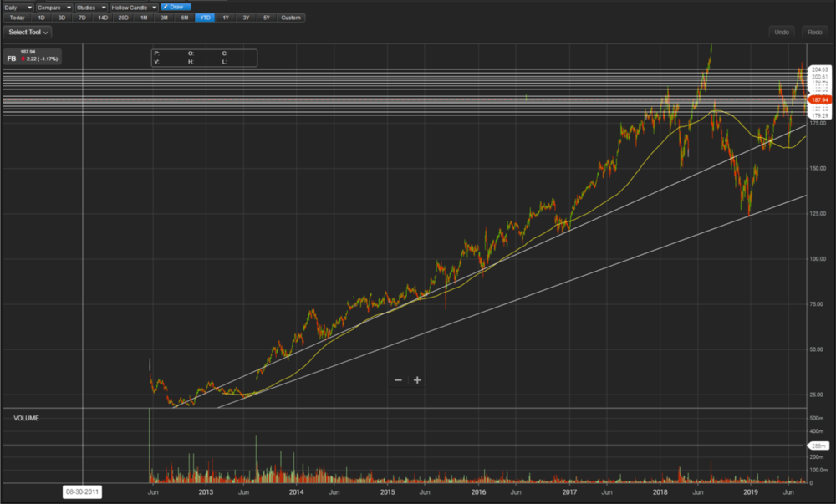Click the 08-30-2011 date marker
This screenshot has height=504, width=836.
[x=82, y=492]
